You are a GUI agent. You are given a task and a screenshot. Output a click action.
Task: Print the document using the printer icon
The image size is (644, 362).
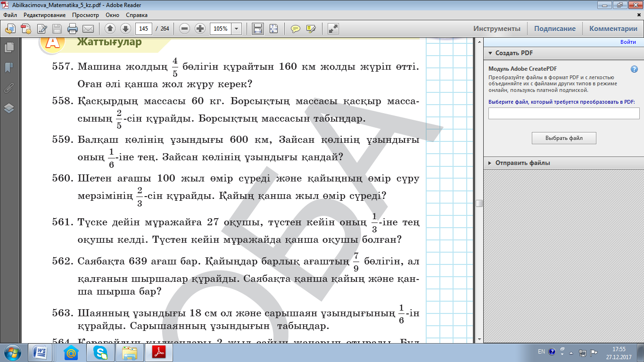coord(73,29)
